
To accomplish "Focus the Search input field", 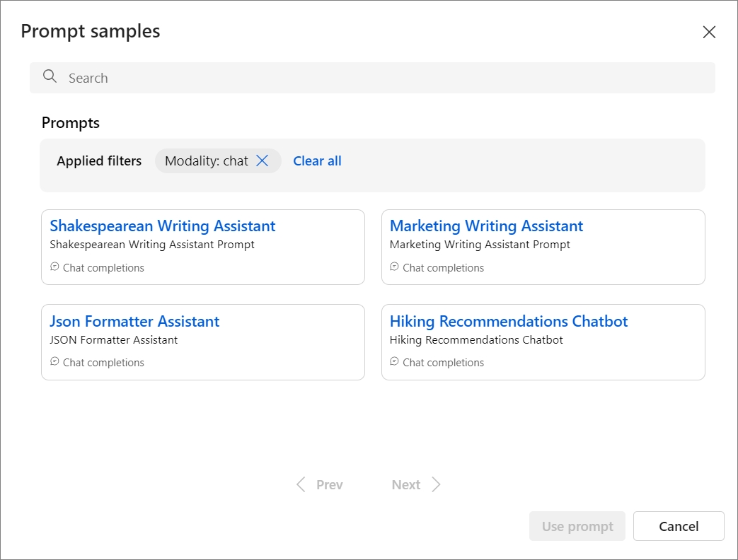I will (382, 78).
